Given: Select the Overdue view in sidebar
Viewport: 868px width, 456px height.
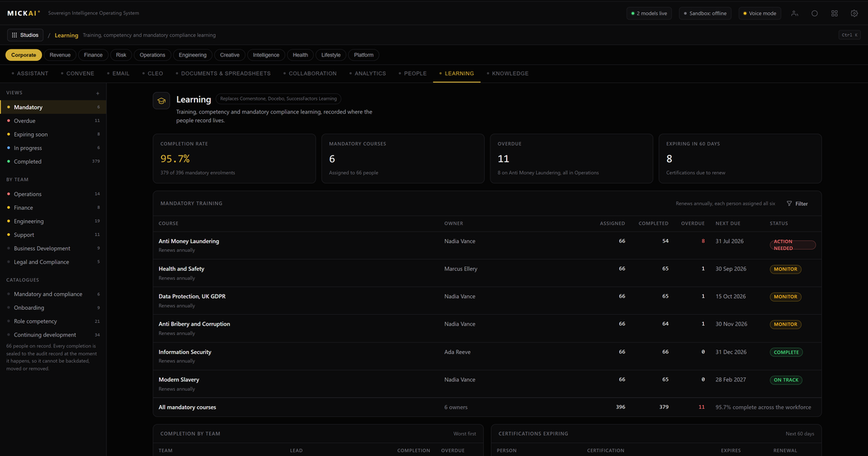Looking at the screenshot, I should click(x=53, y=121).
